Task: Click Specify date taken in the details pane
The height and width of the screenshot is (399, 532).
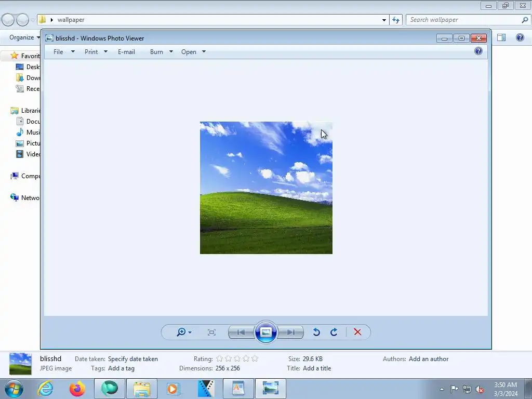Action: (132, 358)
